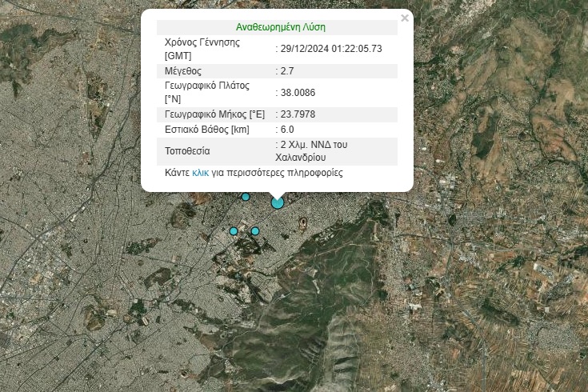Viewport: 588px width, 392px height.
Task: Click the longitude value 23.7978
Action: 298,114
